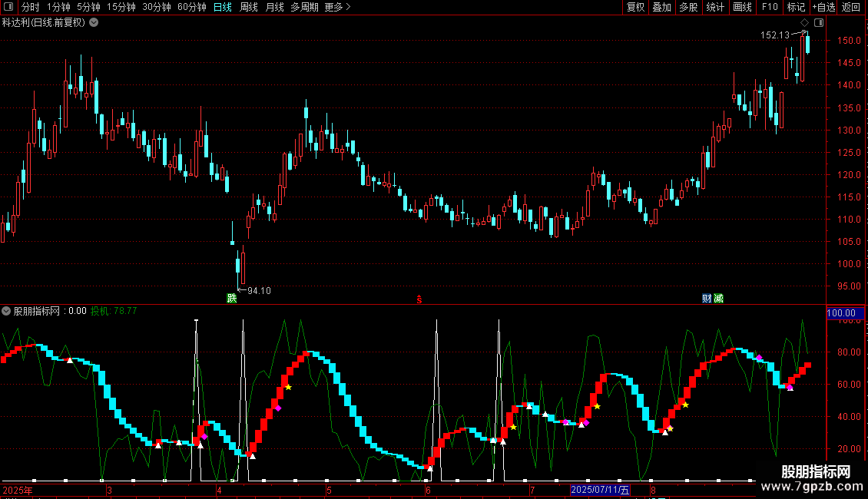Add stock via +自选 button
The height and width of the screenshot is (499, 868).
(x=823, y=7)
